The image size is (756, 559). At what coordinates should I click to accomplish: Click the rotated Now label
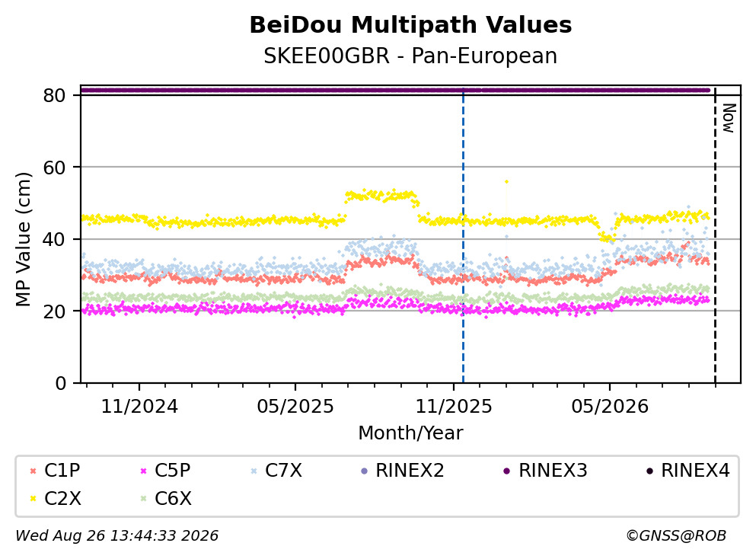pyautogui.click(x=729, y=118)
